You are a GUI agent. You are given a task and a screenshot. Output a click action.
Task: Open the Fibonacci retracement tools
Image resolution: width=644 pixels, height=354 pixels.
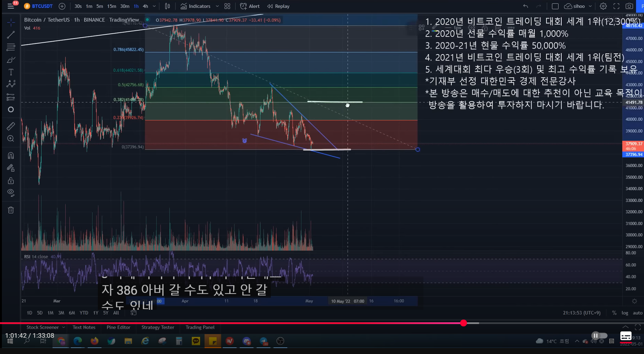pyautogui.click(x=11, y=47)
